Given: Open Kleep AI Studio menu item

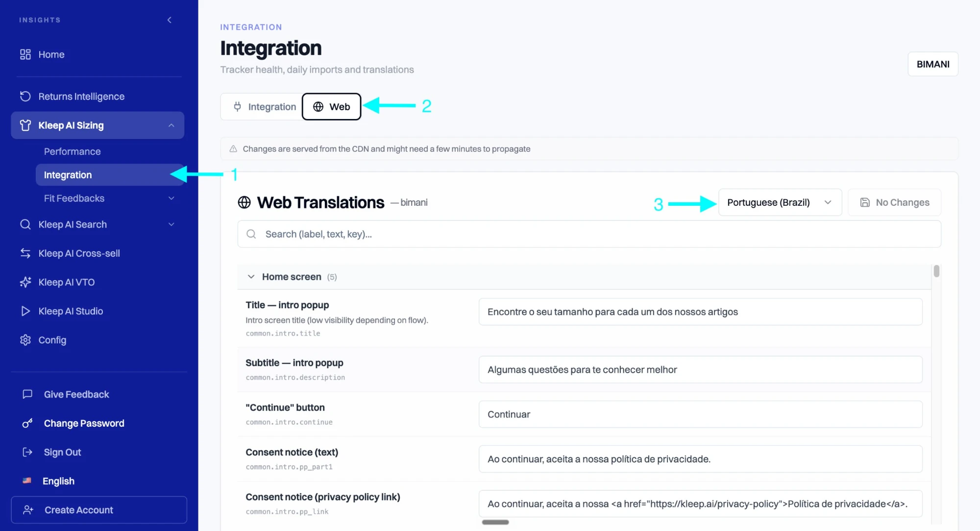Looking at the screenshot, I should click(x=98, y=311).
